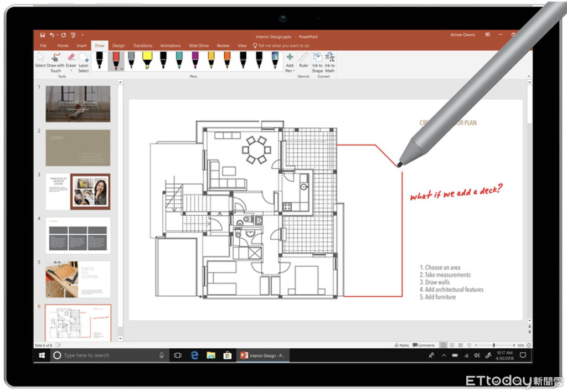Switch to the Review tab
567x392 pixels.
pyautogui.click(x=223, y=45)
